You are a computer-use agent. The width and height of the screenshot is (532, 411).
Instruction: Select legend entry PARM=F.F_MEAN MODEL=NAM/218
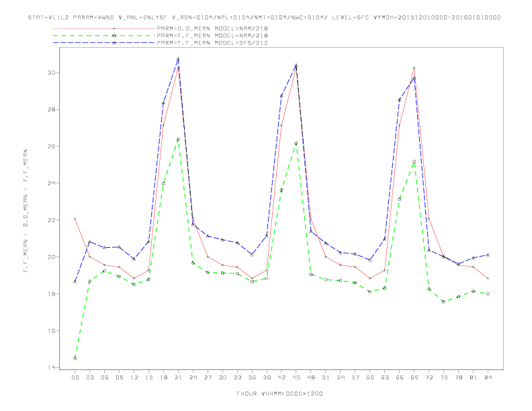pyautogui.click(x=212, y=36)
